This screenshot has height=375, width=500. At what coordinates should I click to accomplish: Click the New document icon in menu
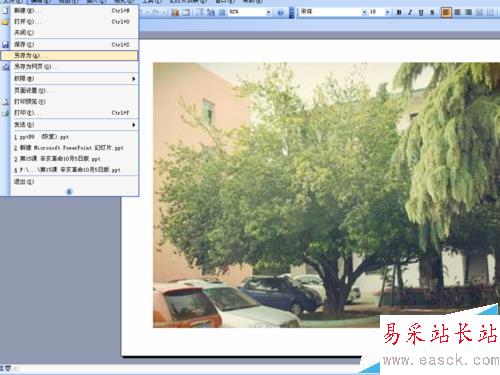pyautogui.click(x=5, y=11)
